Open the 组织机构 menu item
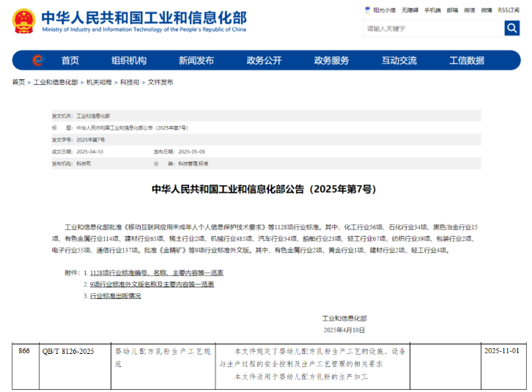This screenshot has width=532, height=392. pos(129,60)
